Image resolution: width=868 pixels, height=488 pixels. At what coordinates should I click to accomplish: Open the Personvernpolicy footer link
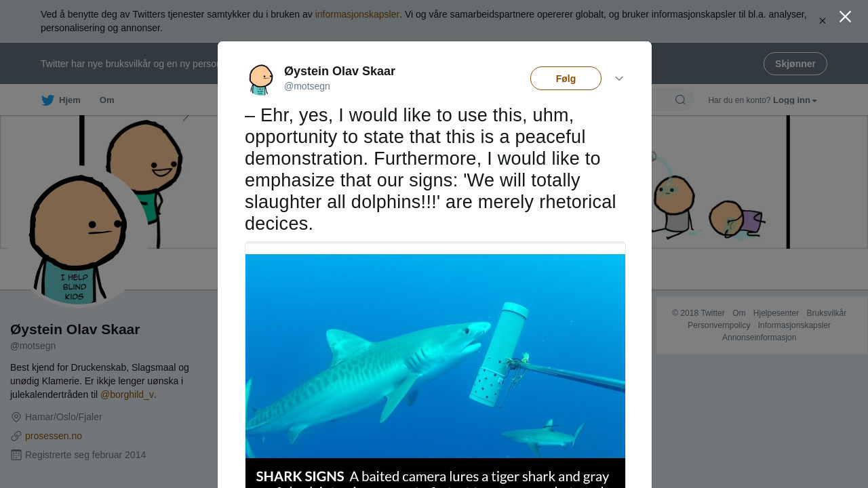719,325
